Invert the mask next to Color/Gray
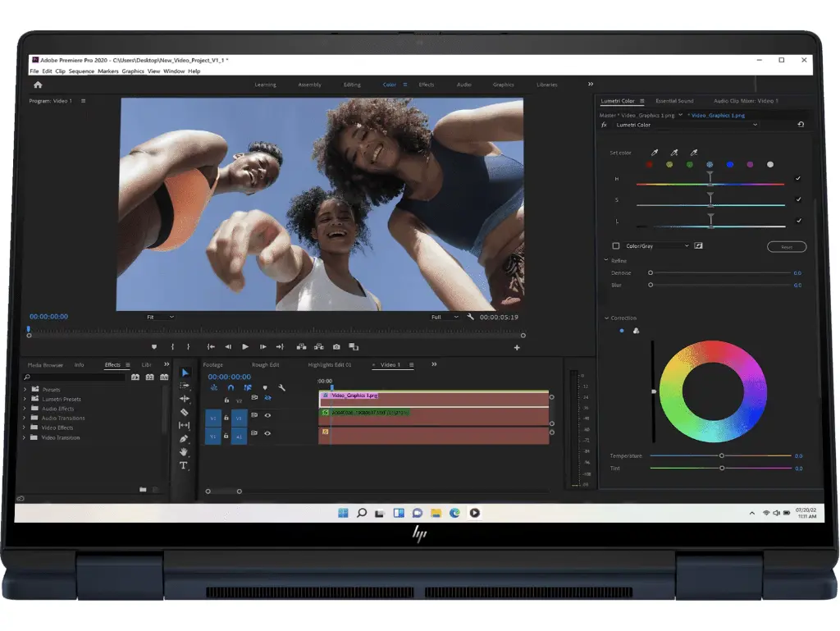 tap(699, 245)
